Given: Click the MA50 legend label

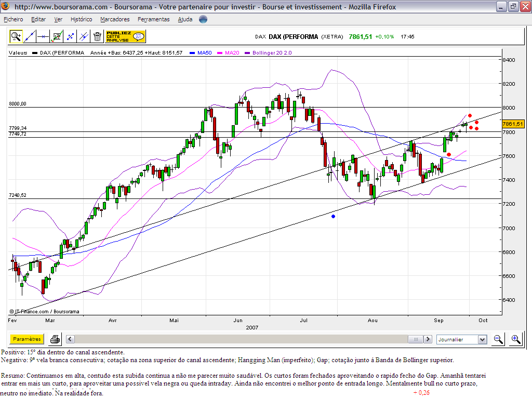Looking at the screenshot, I should click(x=205, y=53).
